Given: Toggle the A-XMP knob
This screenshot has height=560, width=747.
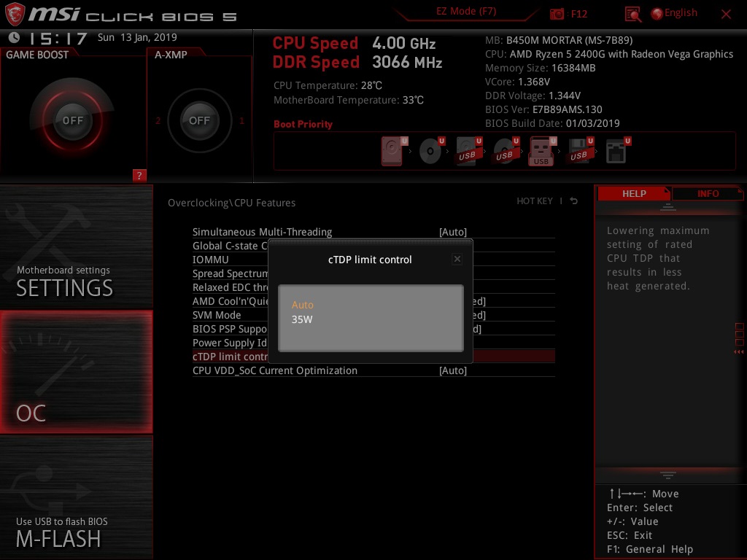Looking at the screenshot, I should (199, 120).
